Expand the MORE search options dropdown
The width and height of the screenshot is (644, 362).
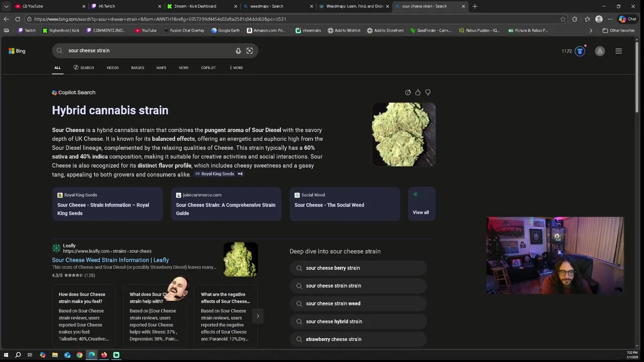click(x=236, y=68)
